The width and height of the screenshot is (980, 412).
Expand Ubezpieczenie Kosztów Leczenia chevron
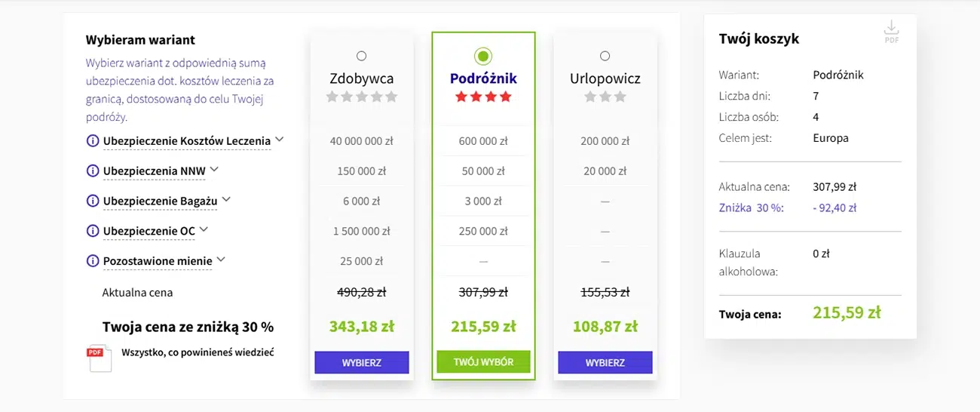pos(279,140)
